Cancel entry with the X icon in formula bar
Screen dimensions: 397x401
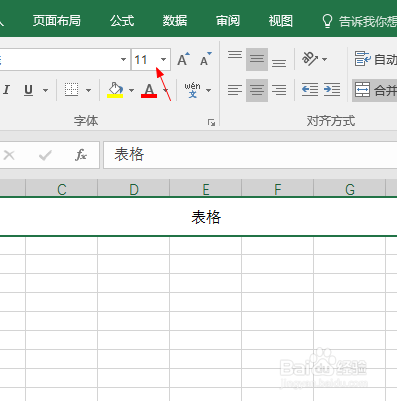pos(9,155)
